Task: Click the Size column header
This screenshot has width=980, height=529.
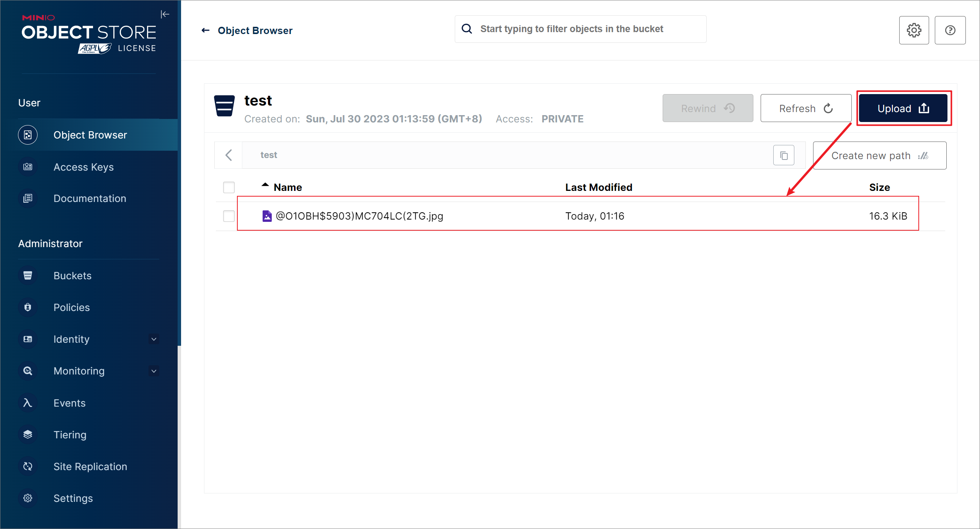Action: [879, 187]
